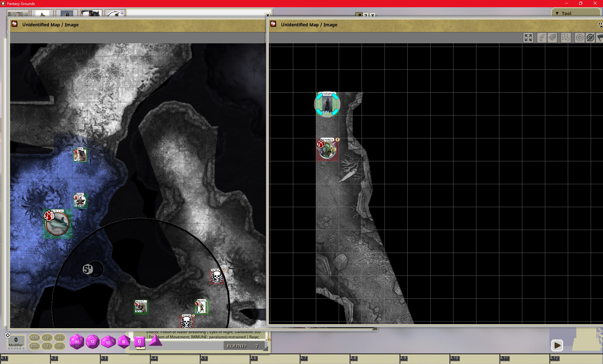
Task: Toggle the DIS disadvantage button
Action: pos(35,346)
